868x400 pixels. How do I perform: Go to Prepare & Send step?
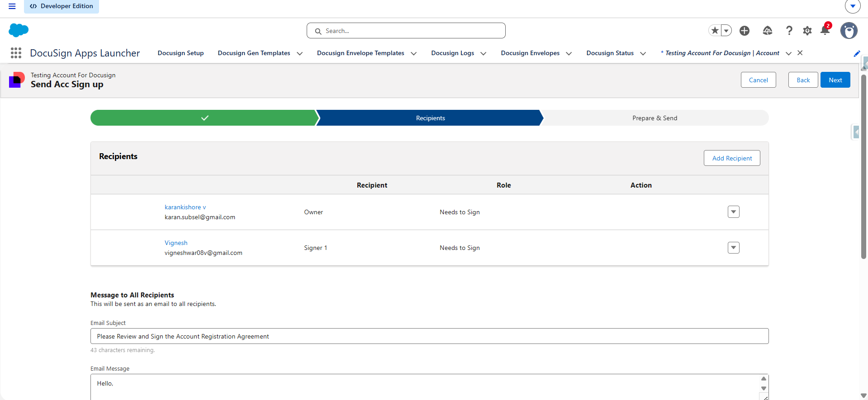coord(655,118)
